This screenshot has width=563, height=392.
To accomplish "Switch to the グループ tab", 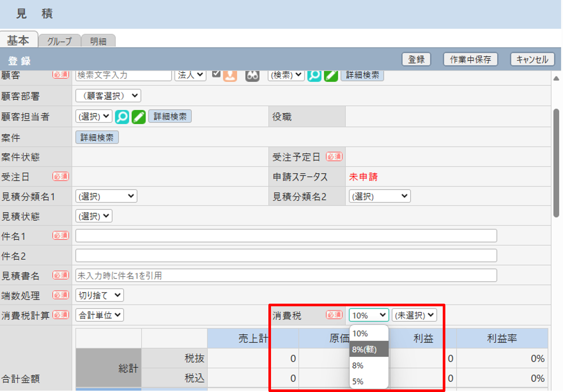I will (x=60, y=41).
